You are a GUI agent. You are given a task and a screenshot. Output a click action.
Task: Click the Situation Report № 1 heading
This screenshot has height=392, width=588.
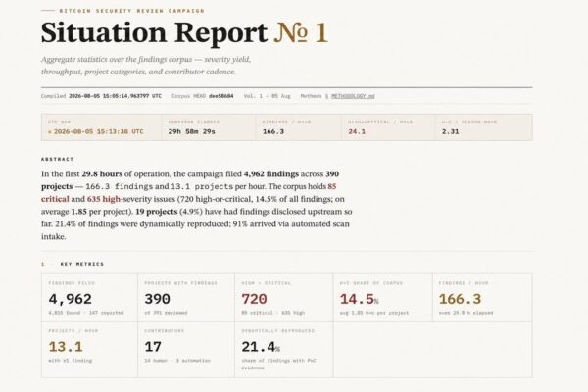point(184,32)
